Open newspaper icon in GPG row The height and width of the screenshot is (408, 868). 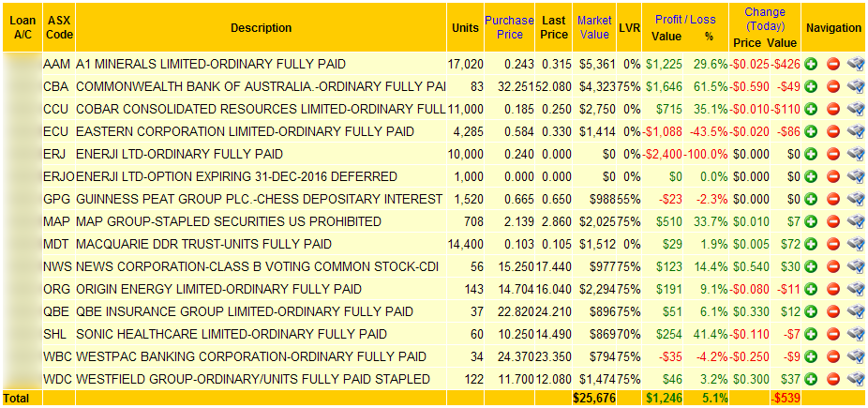pos(856,199)
